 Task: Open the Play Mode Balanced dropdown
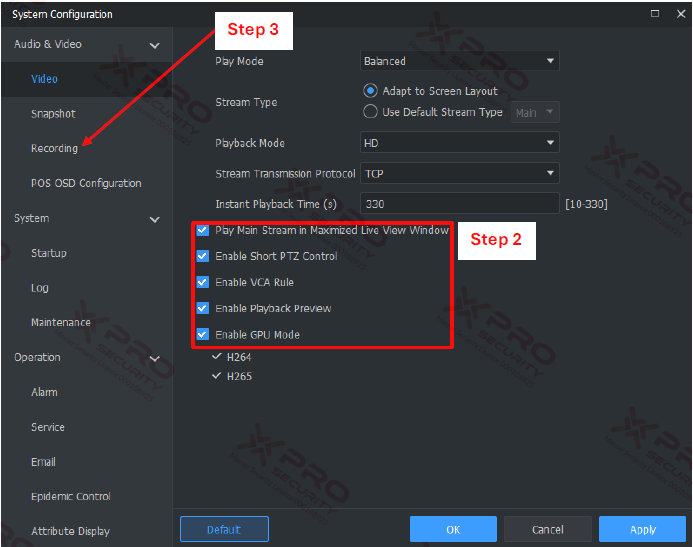pyautogui.click(x=460, y=61)
